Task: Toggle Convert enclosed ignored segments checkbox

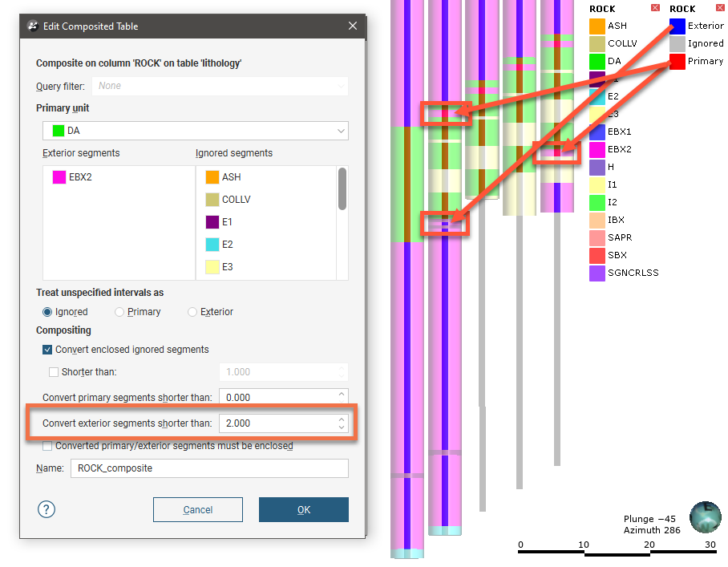Action: click(48, 350)
